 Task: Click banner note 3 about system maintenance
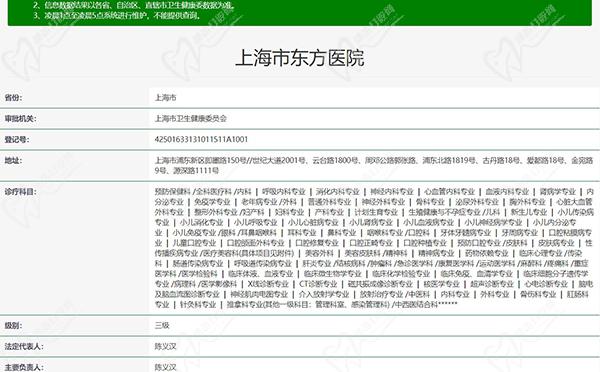(x=117, y=16)
